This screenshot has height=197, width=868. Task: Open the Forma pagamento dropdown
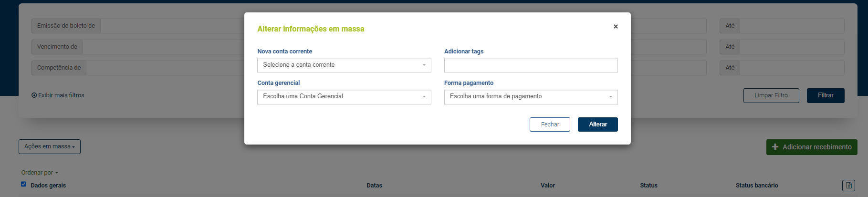[531, 97]
